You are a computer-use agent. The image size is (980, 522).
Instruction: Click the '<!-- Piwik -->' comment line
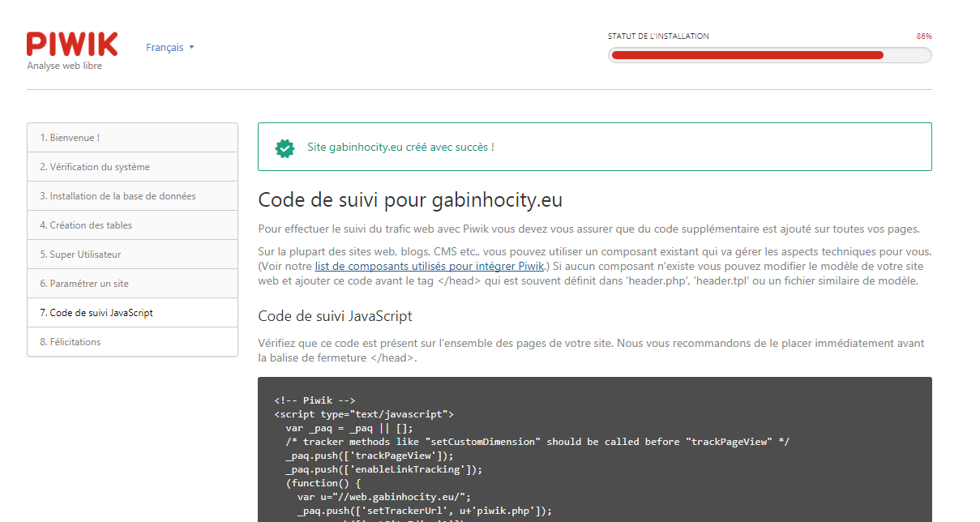[x=315, y=400]
